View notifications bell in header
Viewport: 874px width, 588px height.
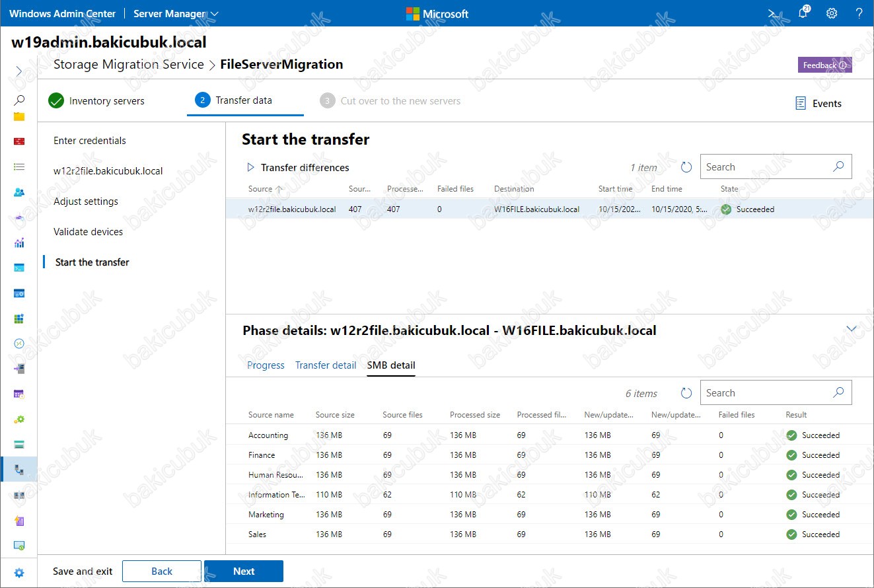(x=803, y=13)
